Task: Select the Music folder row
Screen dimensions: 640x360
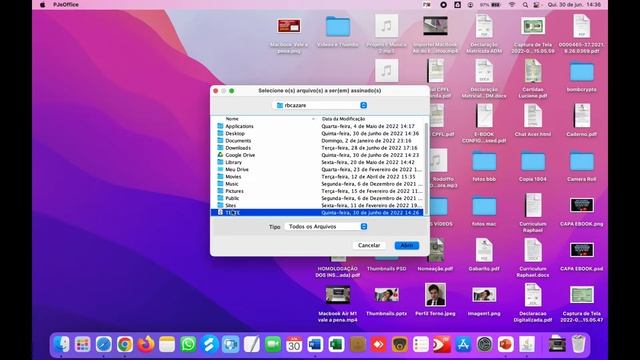Action: (x=318, y=184)
